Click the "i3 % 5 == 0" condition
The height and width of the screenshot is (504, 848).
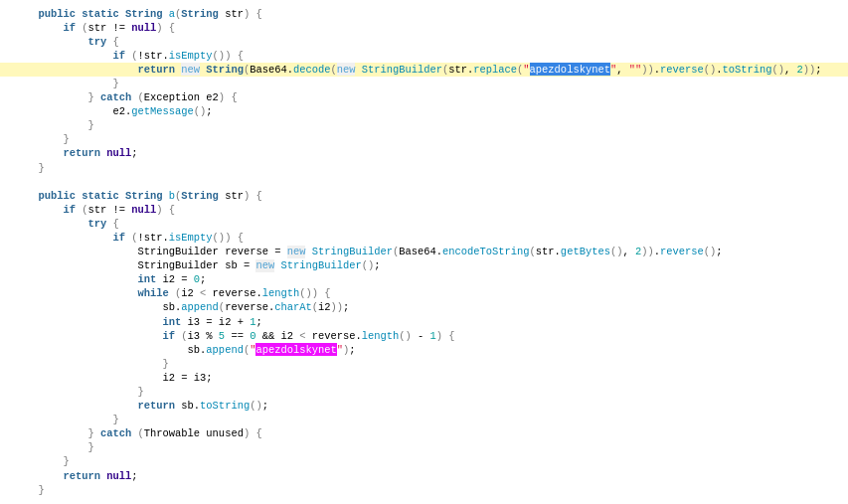click(x=222, y=336)
